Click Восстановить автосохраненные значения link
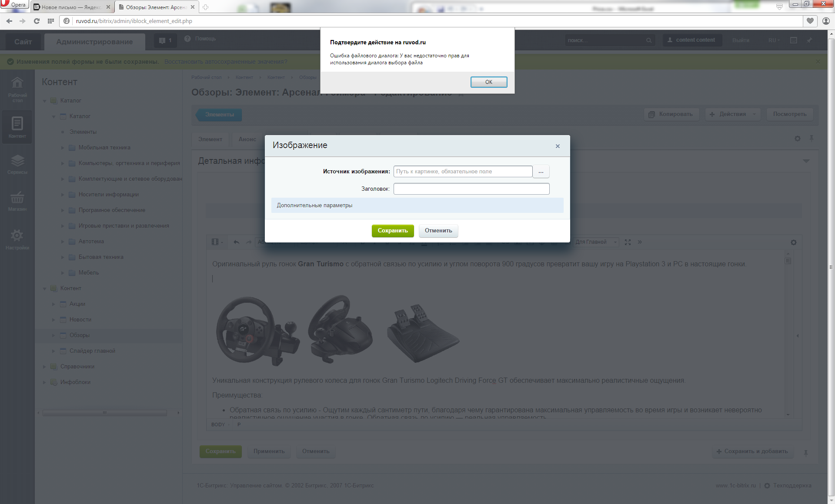The height and width of the screenshot is (504, 835). click(x=226, y=62)
